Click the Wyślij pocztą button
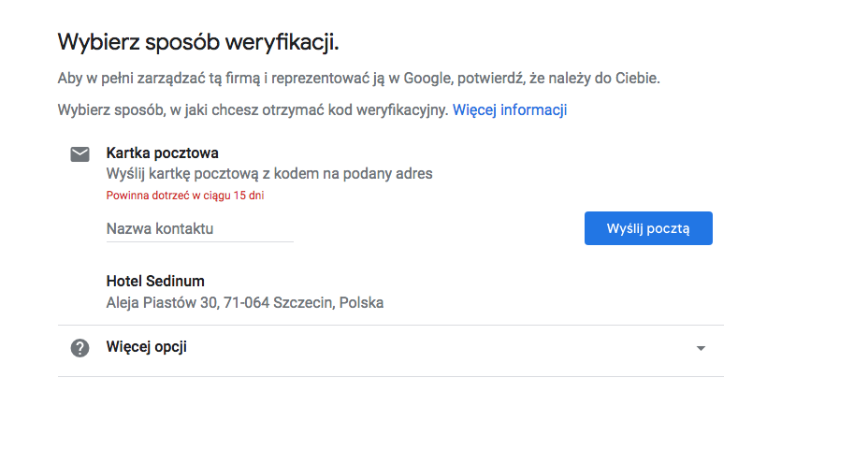The width and height of the screenshot is (868, 465). point(648,228)
